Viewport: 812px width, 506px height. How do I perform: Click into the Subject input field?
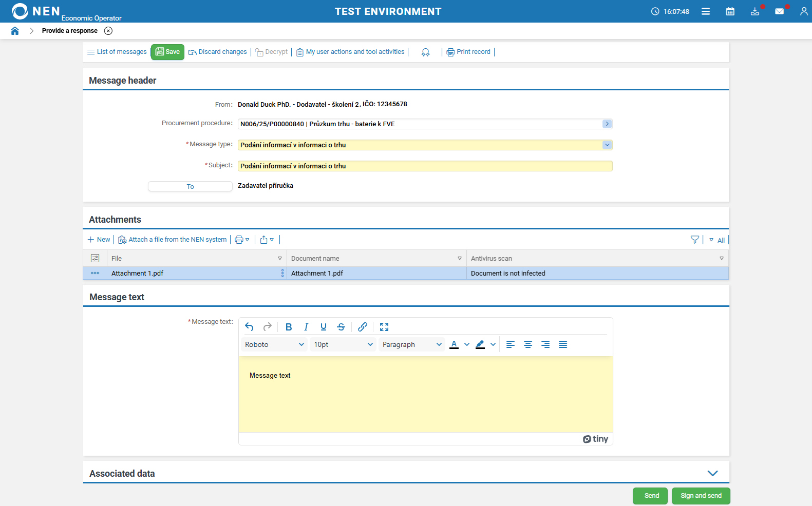pyautogui.click(x=425, y=166)
